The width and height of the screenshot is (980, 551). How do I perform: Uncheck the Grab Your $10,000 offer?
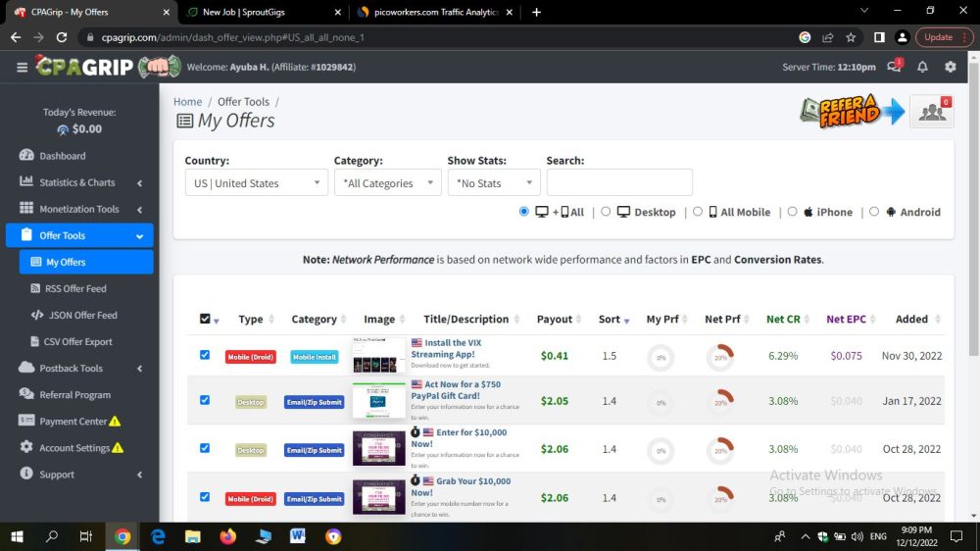coord(205,497)
